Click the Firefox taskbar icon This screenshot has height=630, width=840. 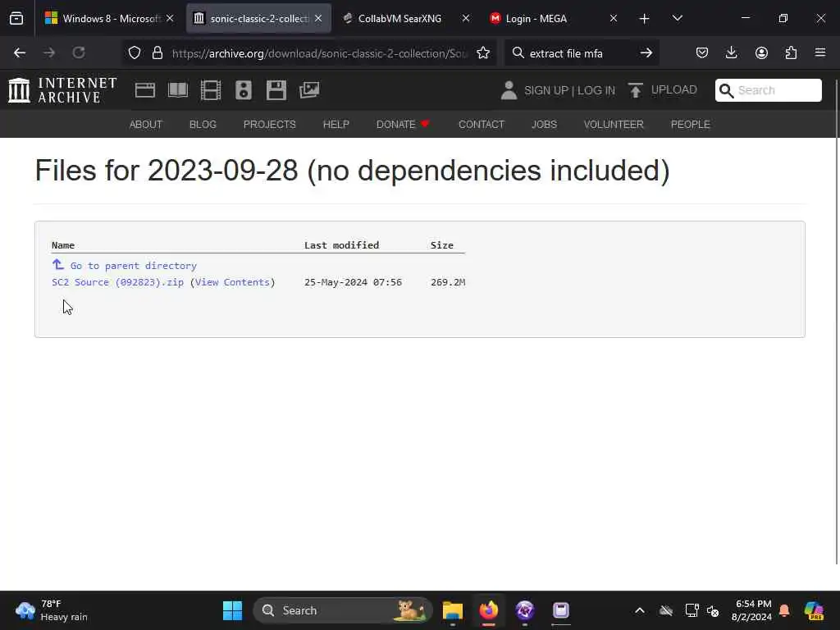tap(489, 610)
